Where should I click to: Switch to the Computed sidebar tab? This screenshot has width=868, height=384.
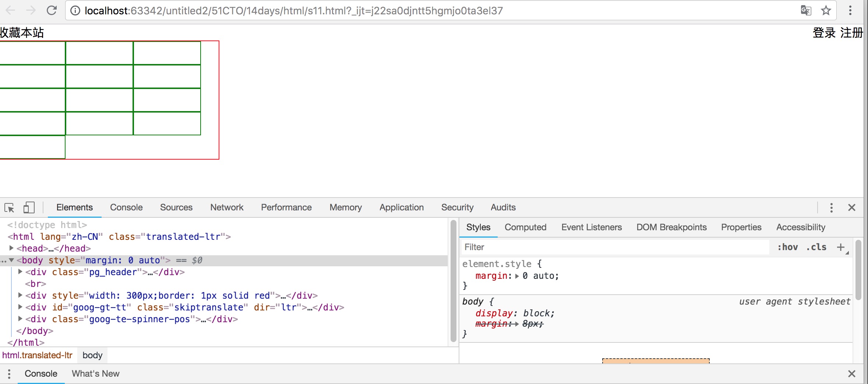click(525, 227)
